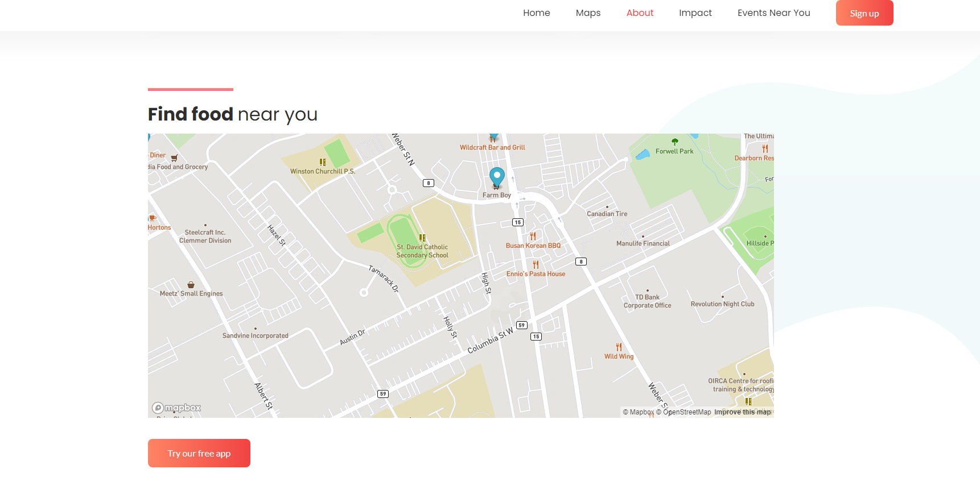The width and height of the screenshot is (980, 477).
Task: Click the Sandvine Incorporated label
Action: coord(255,335)
